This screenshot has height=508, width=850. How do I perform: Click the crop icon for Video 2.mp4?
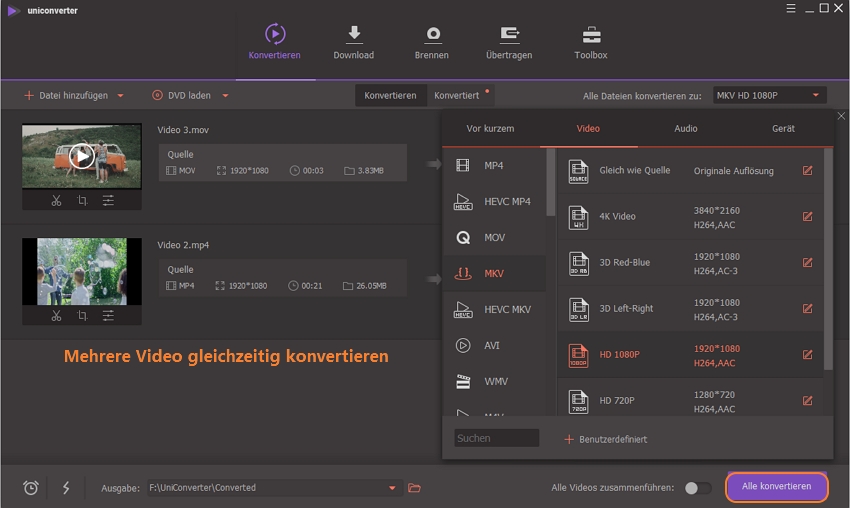click(82, 316)
